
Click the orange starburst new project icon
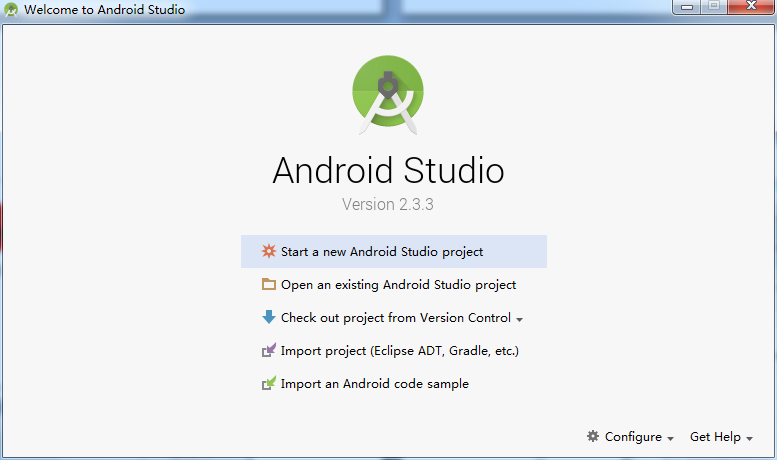tap(269, 251)
